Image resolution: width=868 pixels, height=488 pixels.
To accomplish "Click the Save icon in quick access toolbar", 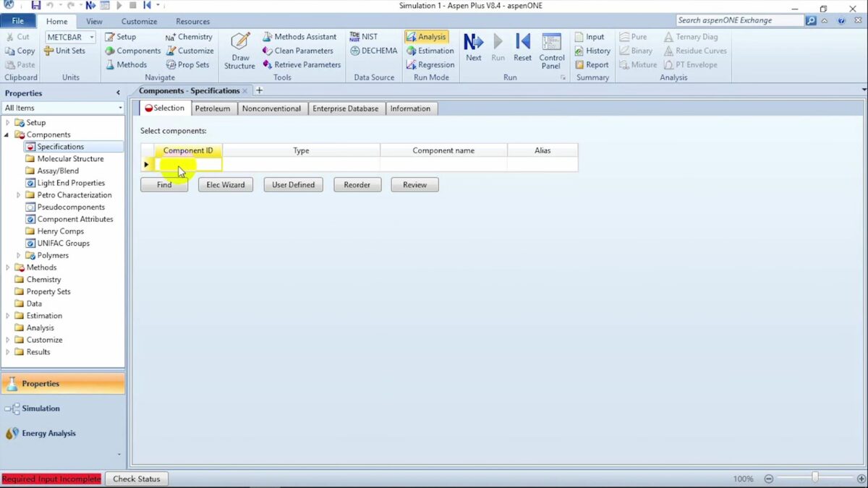I will pyautogui.click(x=36, y=5).
